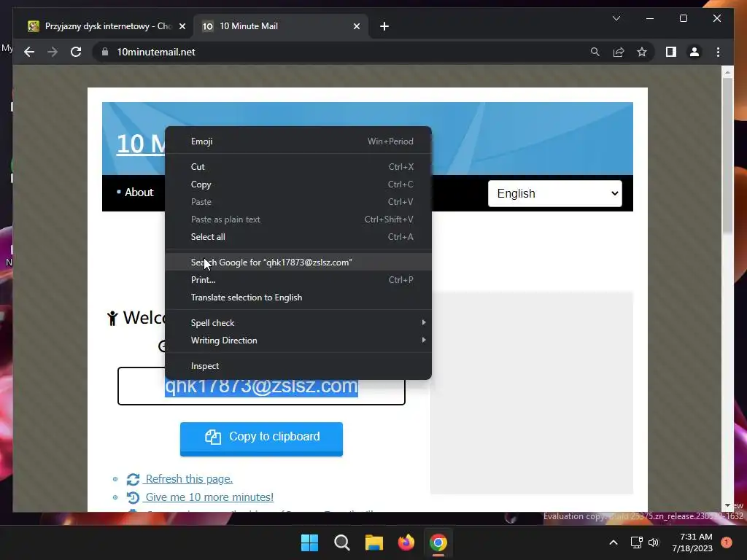
Task: Expand the Spell check submenu
Action: [x=298, y=323]
